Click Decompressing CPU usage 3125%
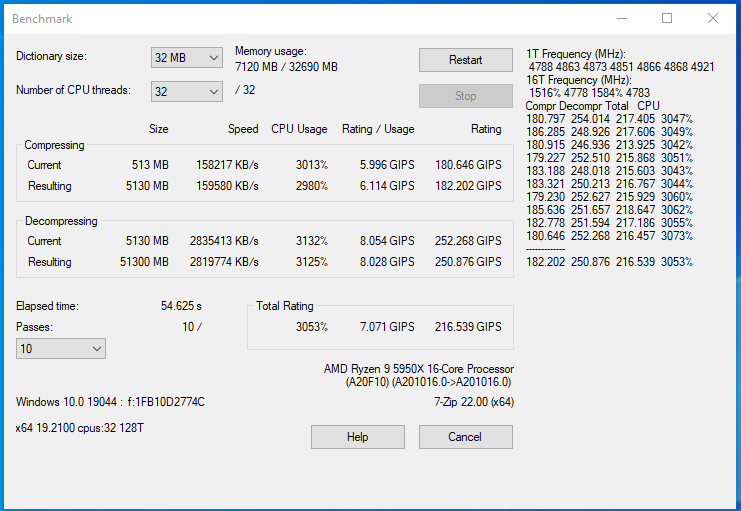Image resolution: width=741 pixels, height=511 pixels. (x=312, y=262)
